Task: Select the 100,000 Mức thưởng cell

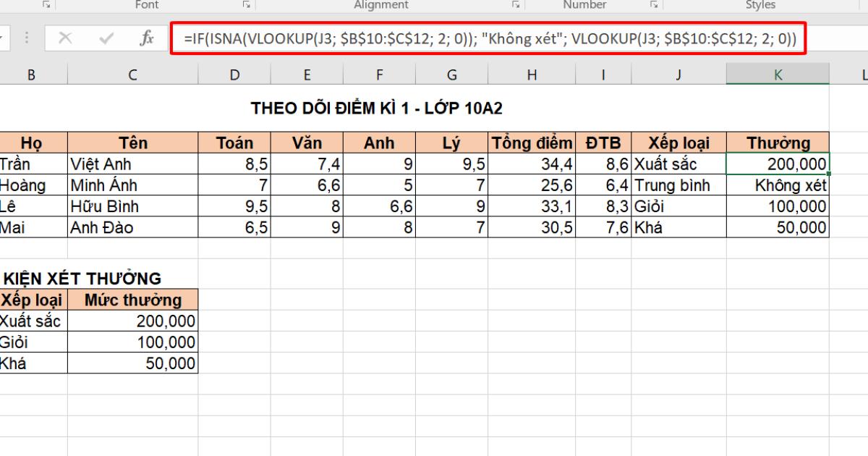Action: [132, 341]
